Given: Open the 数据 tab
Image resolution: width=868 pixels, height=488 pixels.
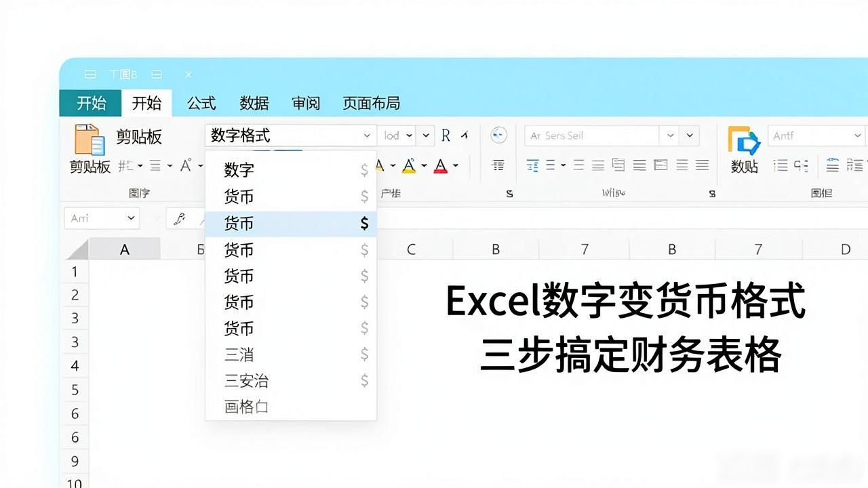Looking at the screenshot, I should coord(254,103).
